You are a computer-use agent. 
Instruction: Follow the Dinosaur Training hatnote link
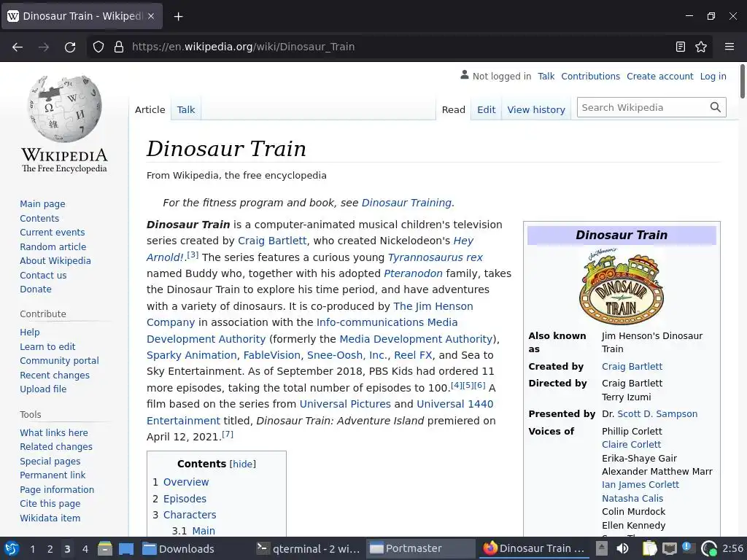[406, 203]
